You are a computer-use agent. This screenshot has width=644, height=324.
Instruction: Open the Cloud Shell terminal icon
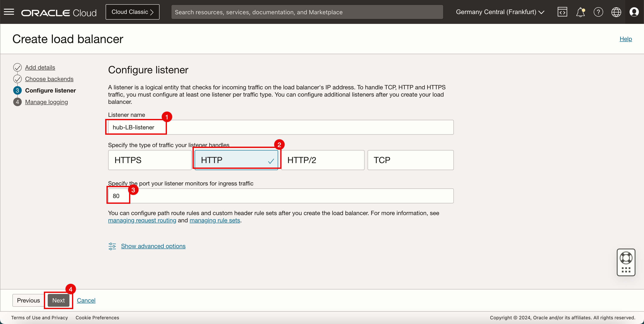pos(562,12)
